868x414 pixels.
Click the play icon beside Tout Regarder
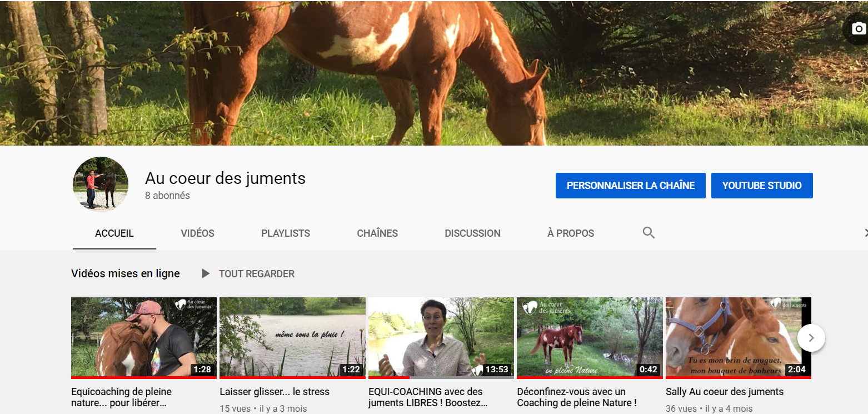coord(206,273)
